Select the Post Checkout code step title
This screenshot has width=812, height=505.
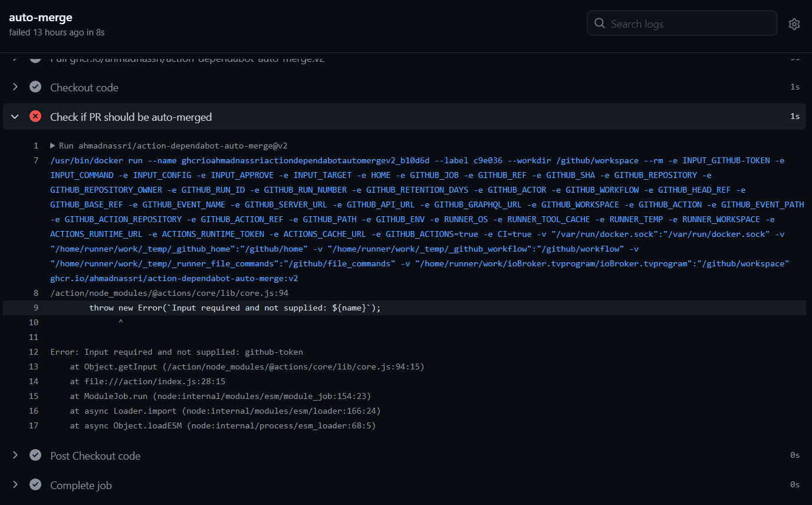point(95,456)
